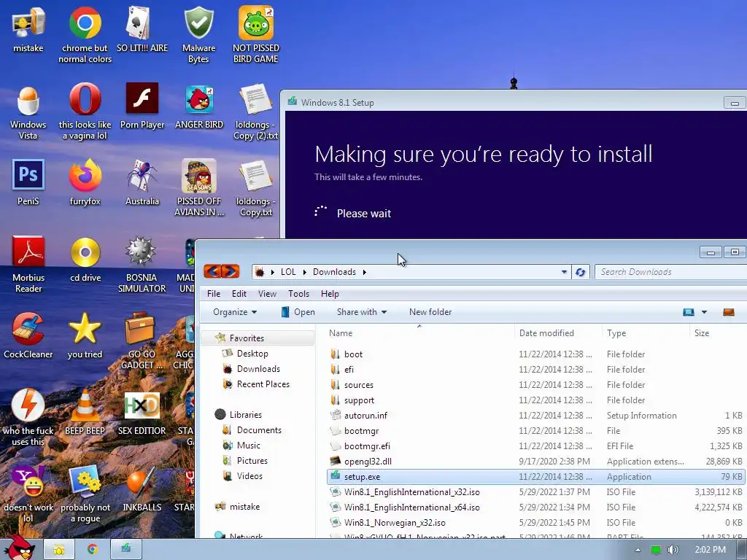Sort by Type column header
This screenshot has height=560, width=747.
646,332
